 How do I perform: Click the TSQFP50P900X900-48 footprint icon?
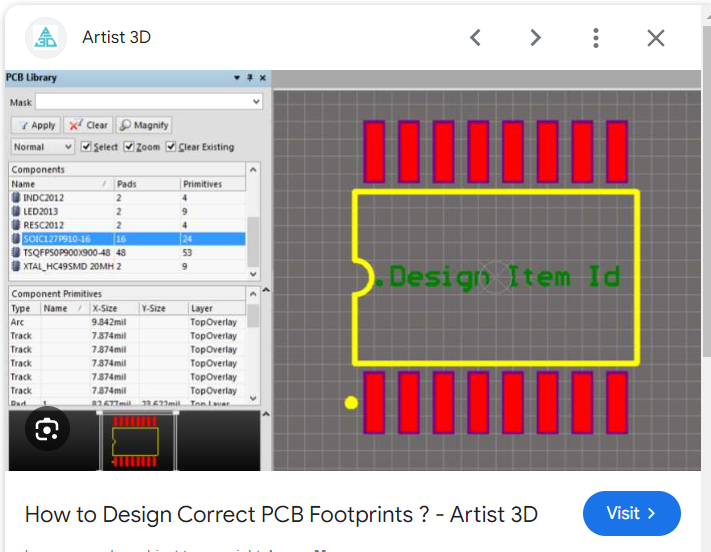[16, 252]
